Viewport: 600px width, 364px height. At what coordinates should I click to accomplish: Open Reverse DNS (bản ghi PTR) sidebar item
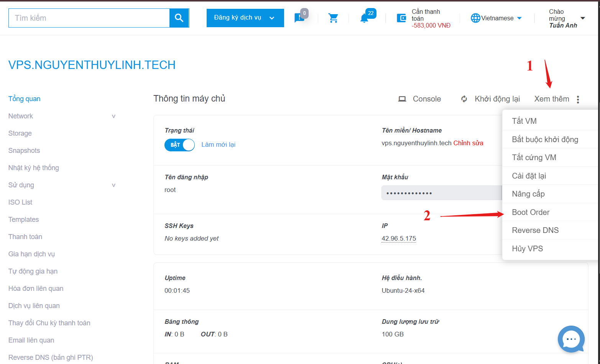(51, 357)
